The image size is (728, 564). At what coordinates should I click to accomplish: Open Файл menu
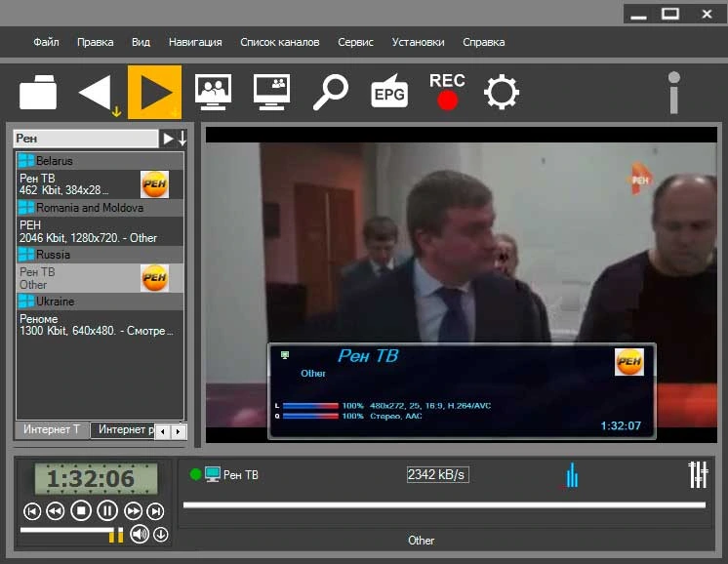[x=46, y=42]
